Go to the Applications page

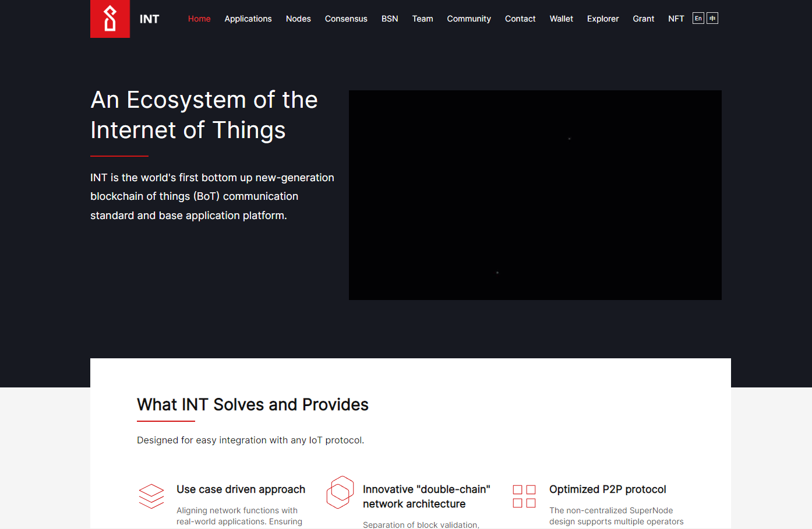(248, 19)
